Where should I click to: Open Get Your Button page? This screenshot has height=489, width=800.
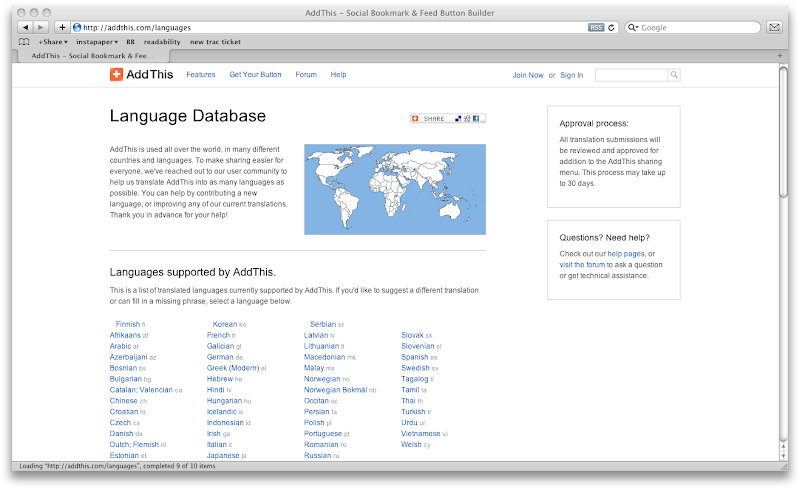click(x=255, y=75)
